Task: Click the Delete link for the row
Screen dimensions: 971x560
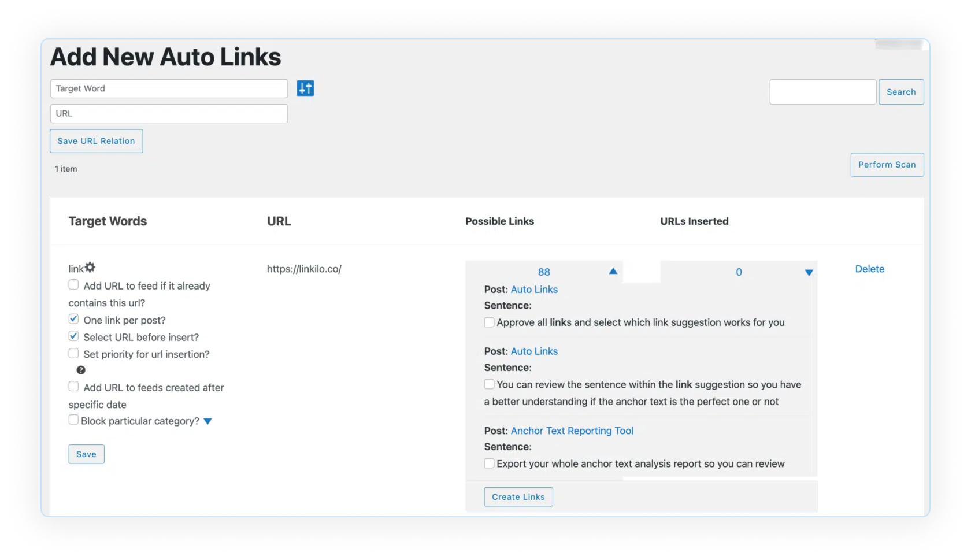Action: pyautogui.click(x=869, y=269)
